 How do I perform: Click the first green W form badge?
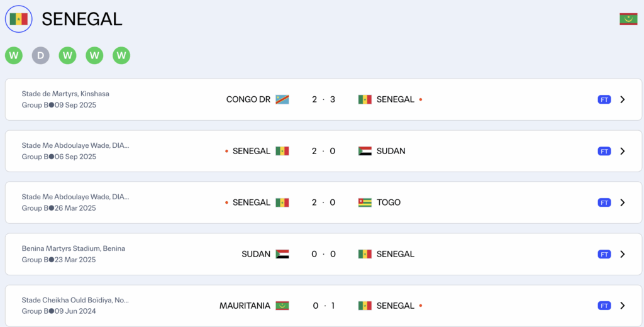pos(14,55)
